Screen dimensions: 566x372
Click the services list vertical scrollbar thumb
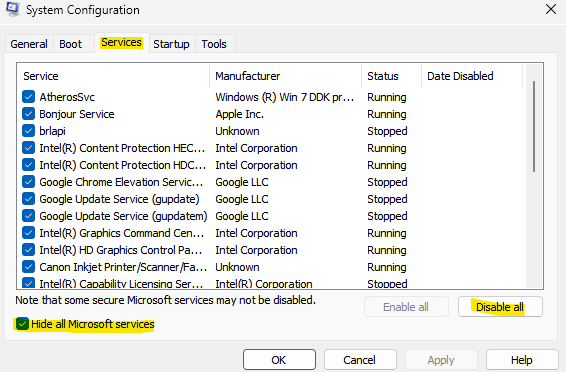coord(534,126)
